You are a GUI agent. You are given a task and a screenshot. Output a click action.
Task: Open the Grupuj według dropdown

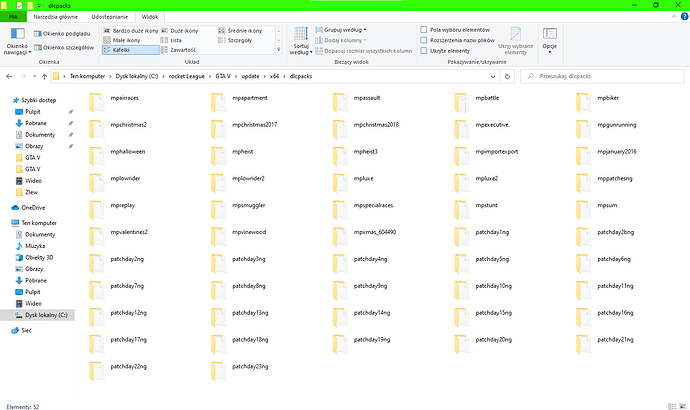(x=341, y=30)
